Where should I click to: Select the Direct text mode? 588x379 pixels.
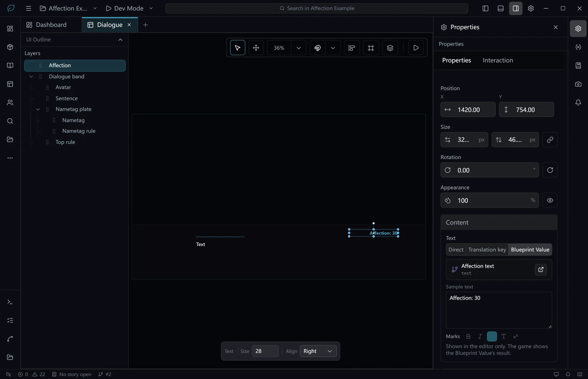(x=456, y=250)
